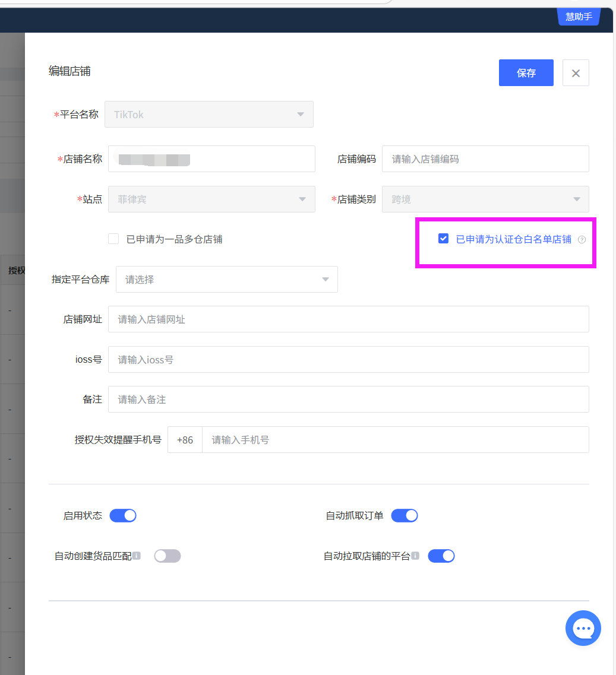The width and height of the screenshot is (616, 675).
Task: Disable the 启用状态 switch
Action: [x=123, y=515]
